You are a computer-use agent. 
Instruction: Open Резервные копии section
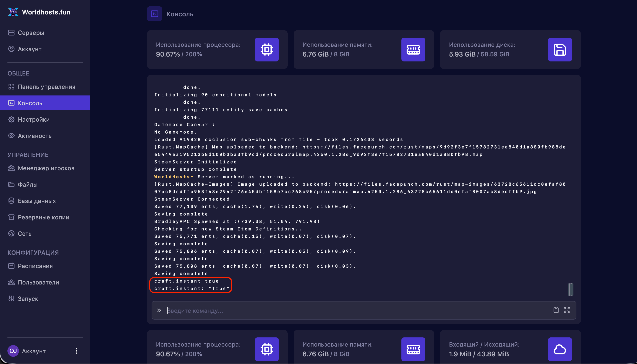click(45, 217)
